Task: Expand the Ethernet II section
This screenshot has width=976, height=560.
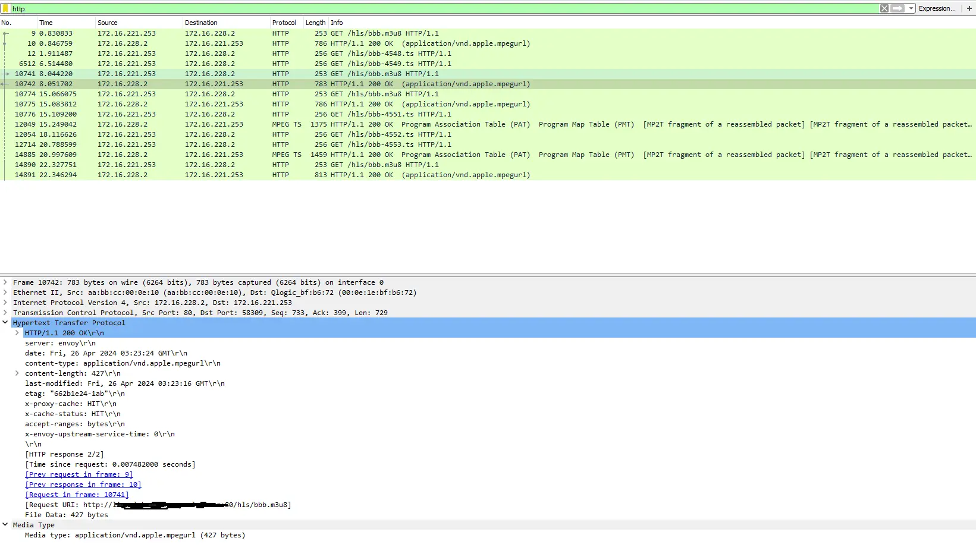Action: pos(5,292)
